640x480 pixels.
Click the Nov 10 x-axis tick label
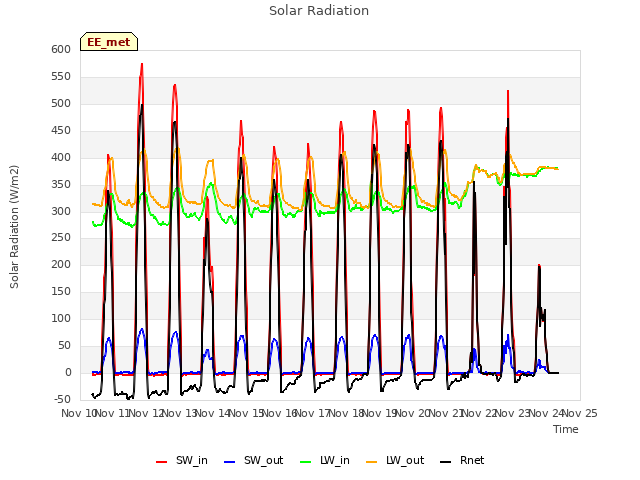(x=79, y=413)
